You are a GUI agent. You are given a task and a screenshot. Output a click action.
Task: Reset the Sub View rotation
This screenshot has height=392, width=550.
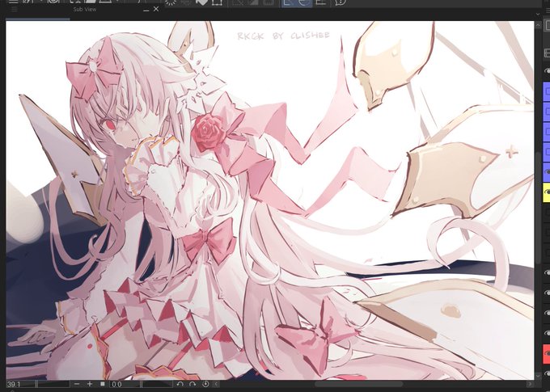click(x=205, y=384)
